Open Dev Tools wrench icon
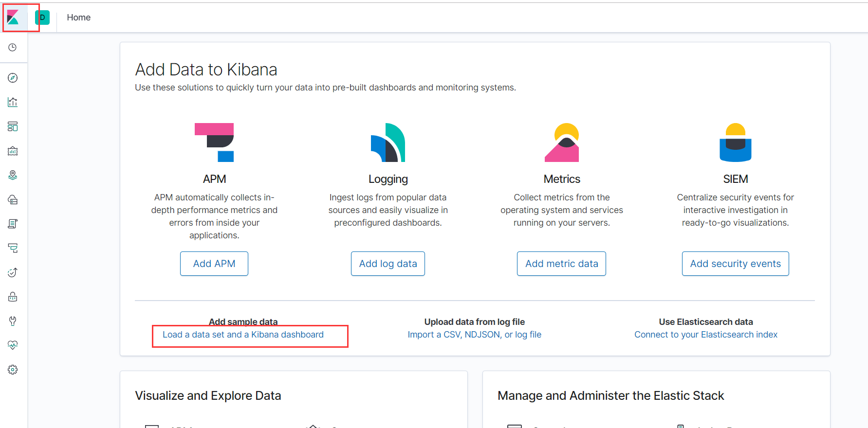The width and height of the screenshot is (868, 428). coord(13,321)
